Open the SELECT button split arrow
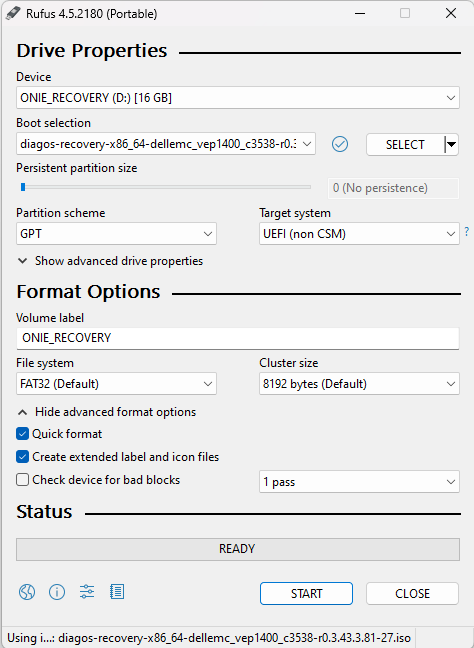The width and height of the screenshot is (474, 648). click(x=451, y=145)
